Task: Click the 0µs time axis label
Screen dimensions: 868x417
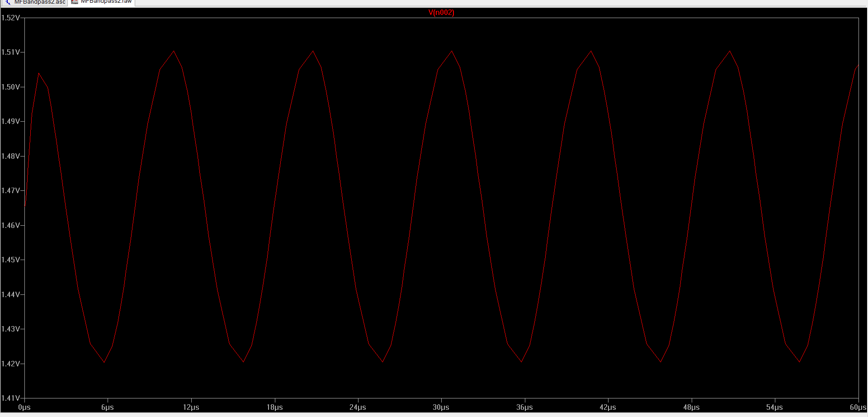Action: 24,408
